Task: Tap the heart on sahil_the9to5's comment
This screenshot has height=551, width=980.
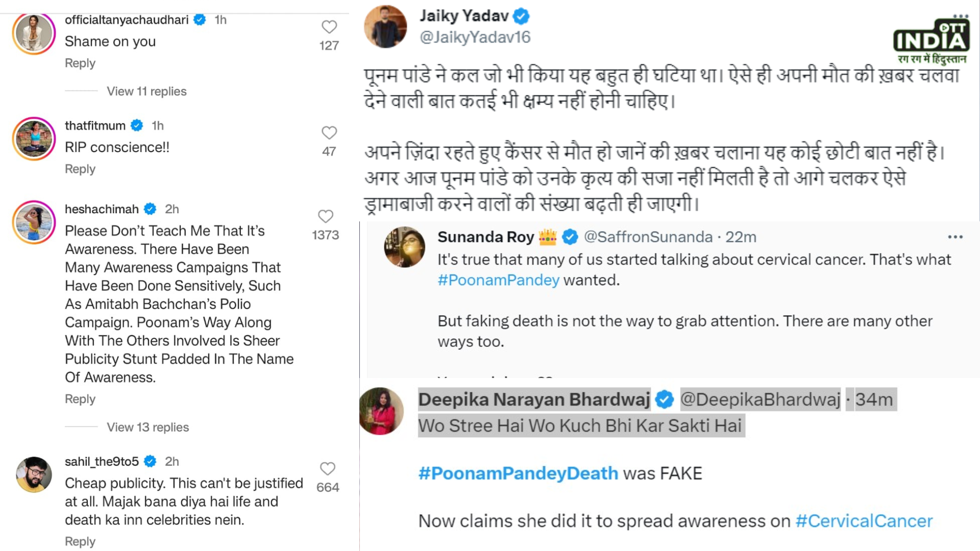Action: (328, 468)
